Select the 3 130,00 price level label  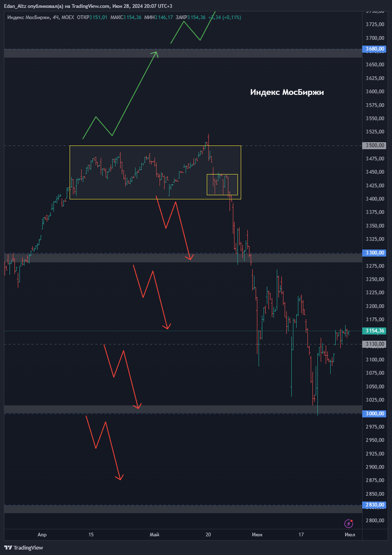click(x=375, y=344)
